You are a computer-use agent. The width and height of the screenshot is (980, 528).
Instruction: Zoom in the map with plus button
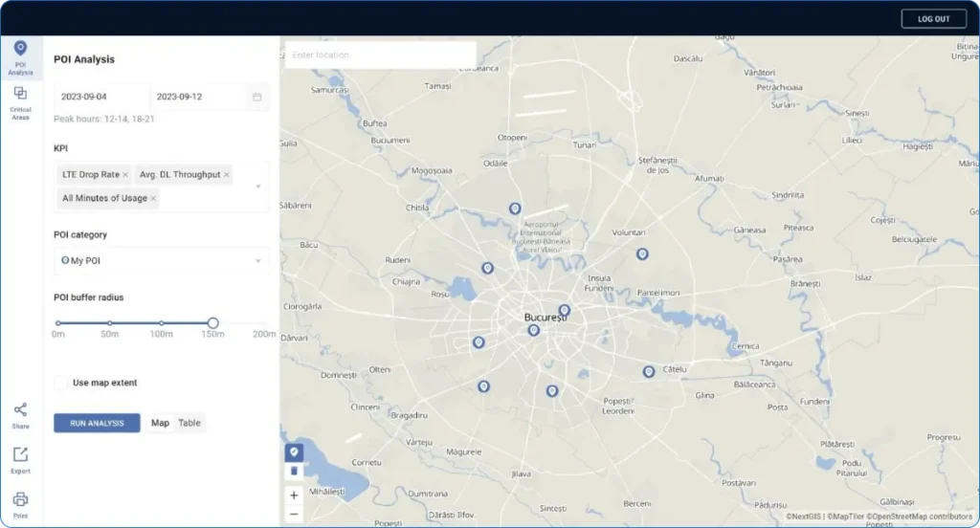coord(294,495)
